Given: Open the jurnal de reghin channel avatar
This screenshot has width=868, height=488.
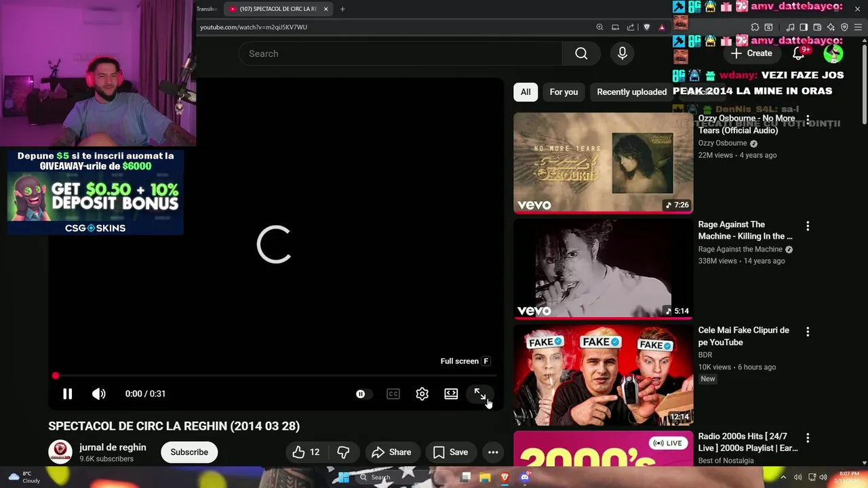Looking at the screenshot, I should [x=60, y=452].
